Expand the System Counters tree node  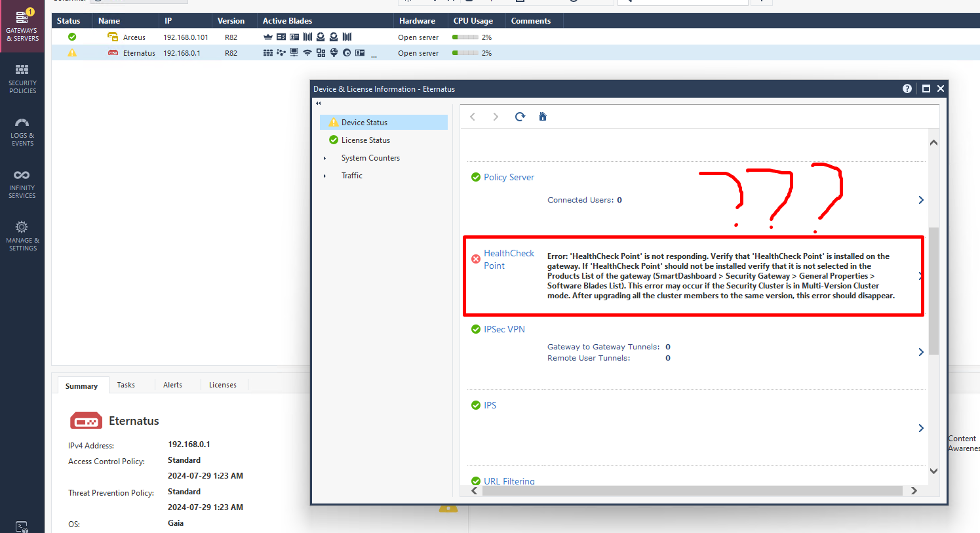tap(324, 158)
